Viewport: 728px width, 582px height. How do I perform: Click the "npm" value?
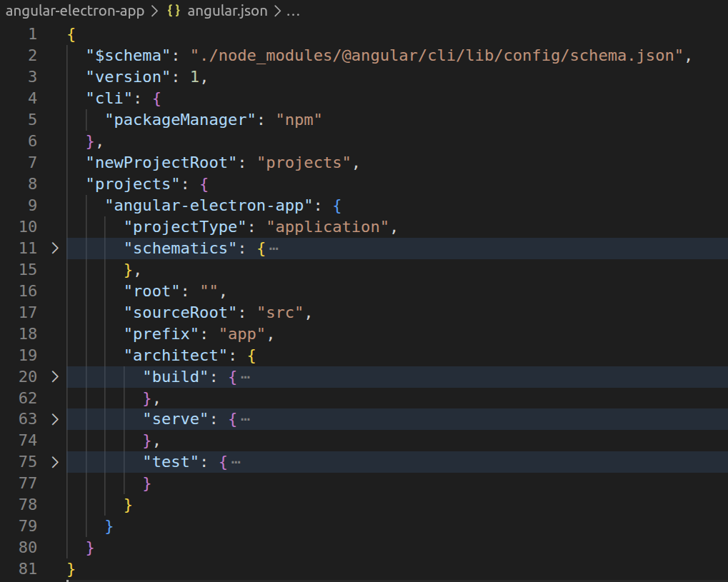point(299,120)
